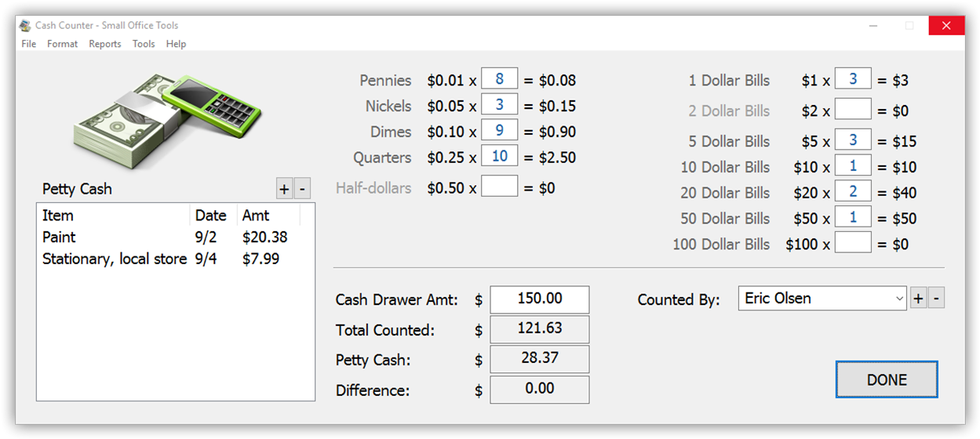Screen dimensions: 980x439
Task: Click the Cash Counter app icon in title bar
Action: [x=25, y=25]
